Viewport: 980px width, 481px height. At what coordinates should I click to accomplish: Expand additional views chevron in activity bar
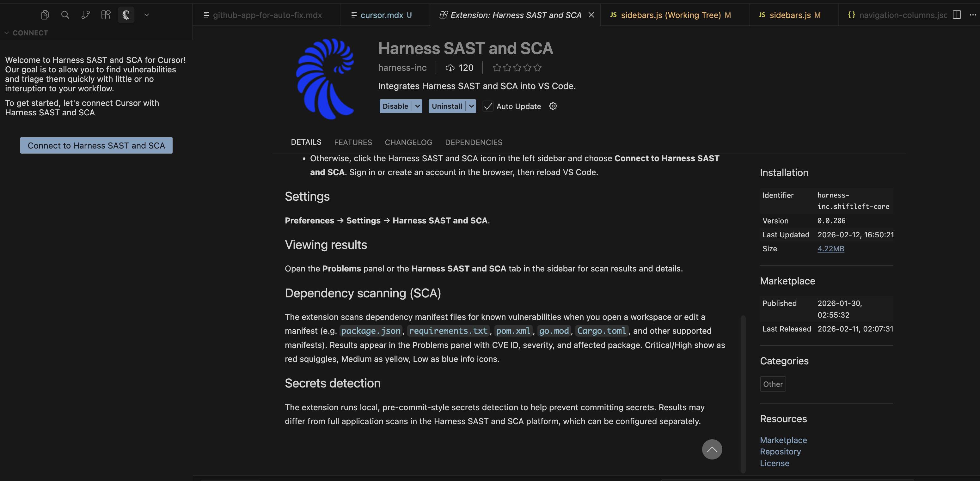146,15
